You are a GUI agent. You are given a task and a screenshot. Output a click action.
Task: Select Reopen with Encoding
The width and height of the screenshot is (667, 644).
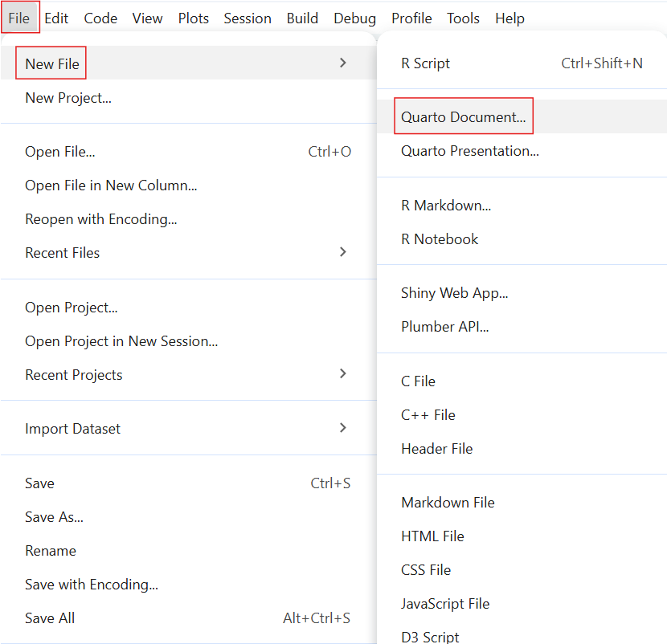coord(100,218)
